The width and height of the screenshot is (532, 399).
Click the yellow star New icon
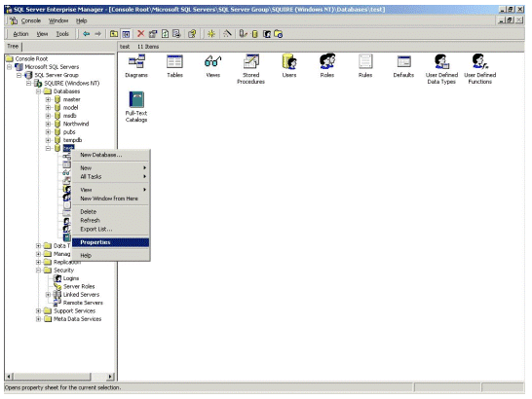211,34
